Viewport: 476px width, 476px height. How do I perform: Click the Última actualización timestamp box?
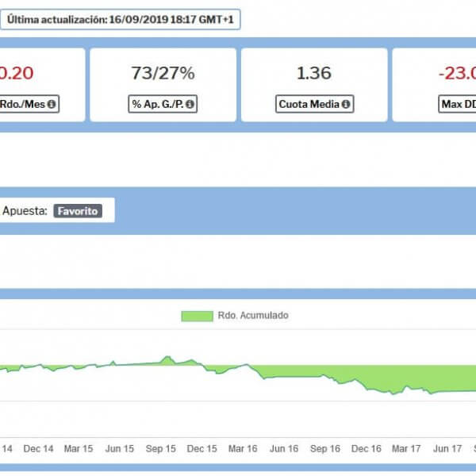[x=121, y=19]
